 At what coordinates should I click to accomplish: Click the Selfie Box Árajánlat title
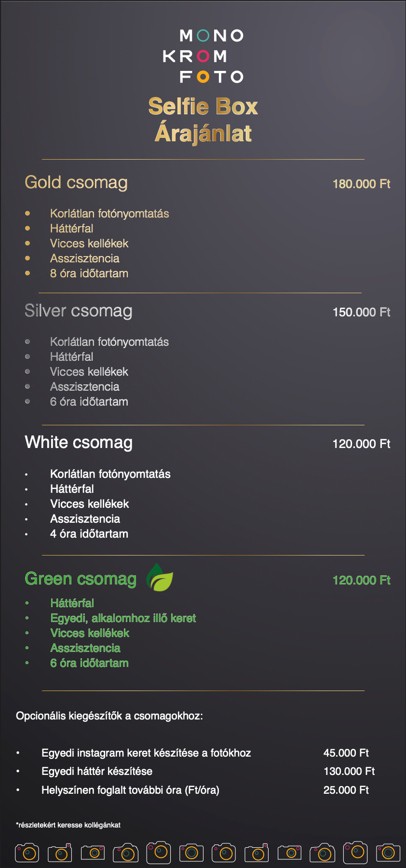click(x=203, y=120)
